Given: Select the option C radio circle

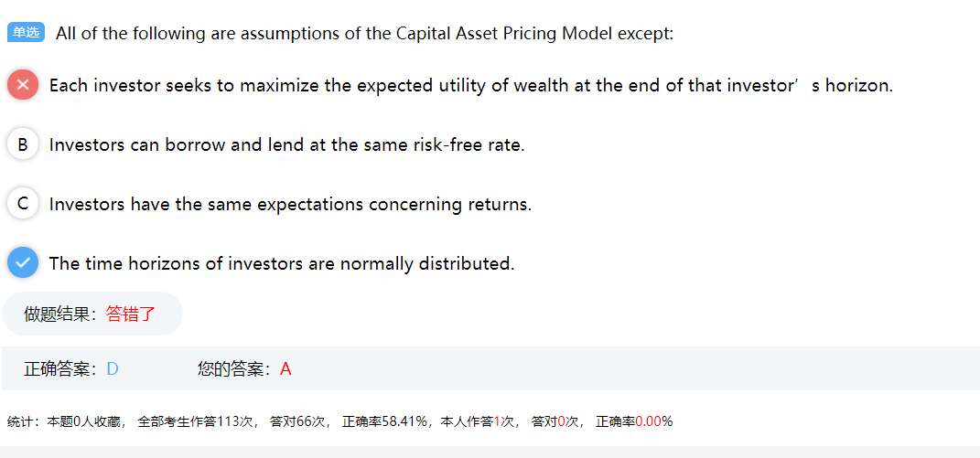Looking at the screenshot, I should pyautogui.click(x=23, y=204).
